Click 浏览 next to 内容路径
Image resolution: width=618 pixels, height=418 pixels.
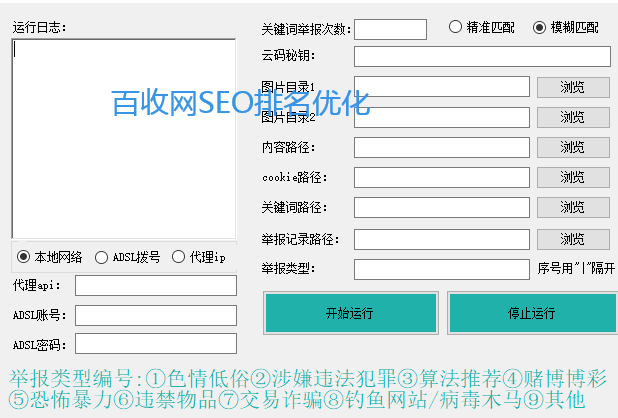pyautogui.click(x=573, y=147)
